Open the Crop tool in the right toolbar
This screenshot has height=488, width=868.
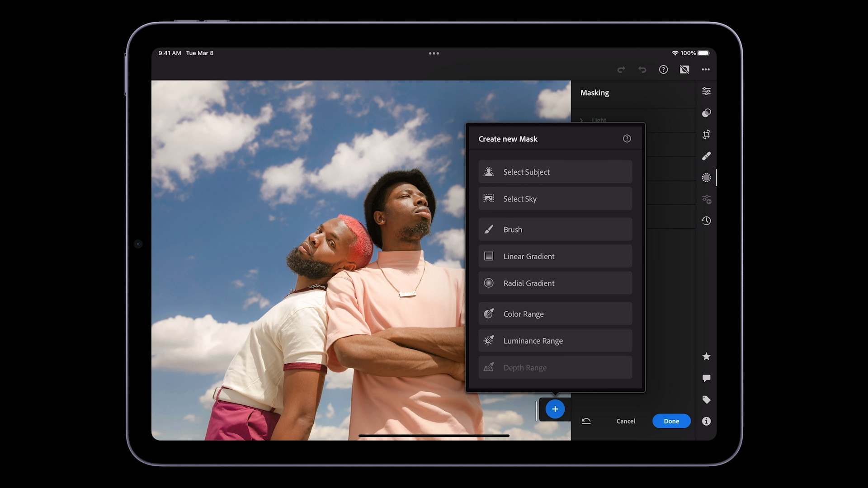pos(707,135)
